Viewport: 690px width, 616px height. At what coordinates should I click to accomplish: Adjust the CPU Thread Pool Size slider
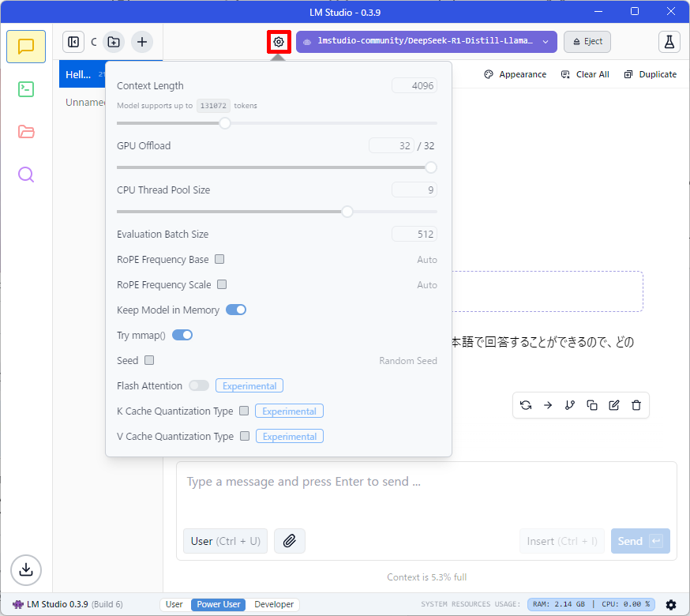point(347,212)
